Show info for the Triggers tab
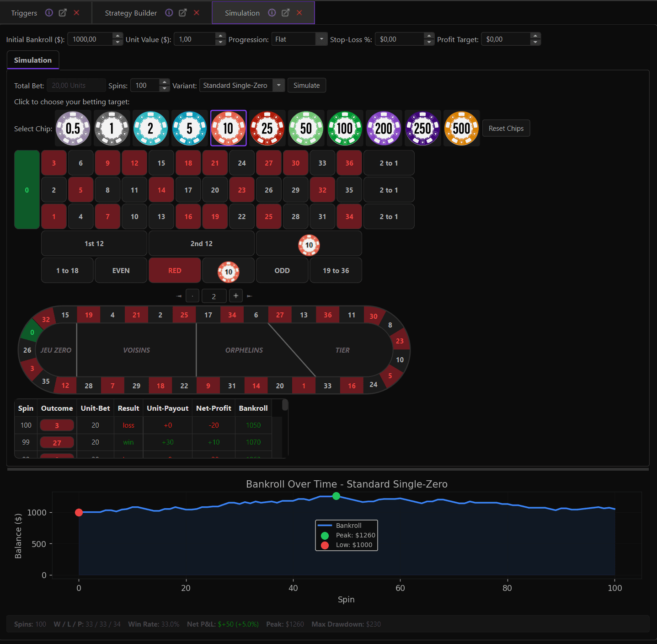 click(49, 13)
